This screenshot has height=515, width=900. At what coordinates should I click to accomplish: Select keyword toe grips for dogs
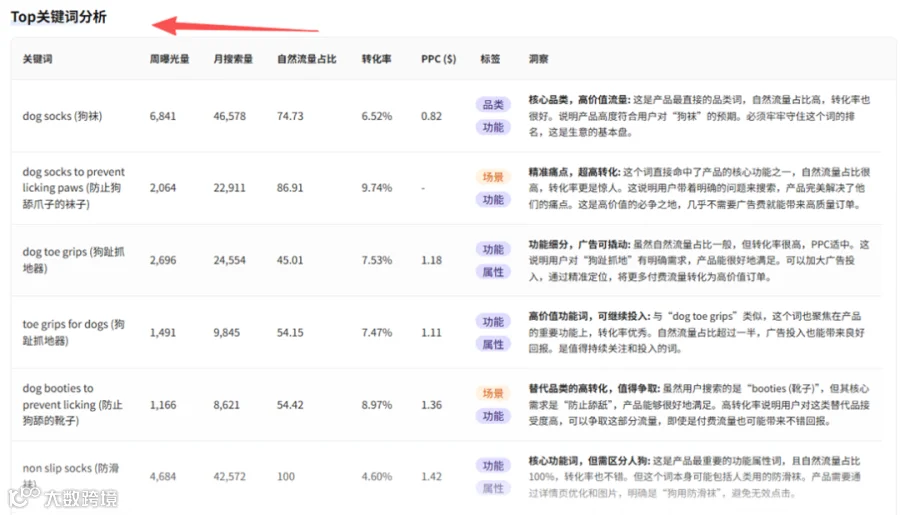click(73, 332)
